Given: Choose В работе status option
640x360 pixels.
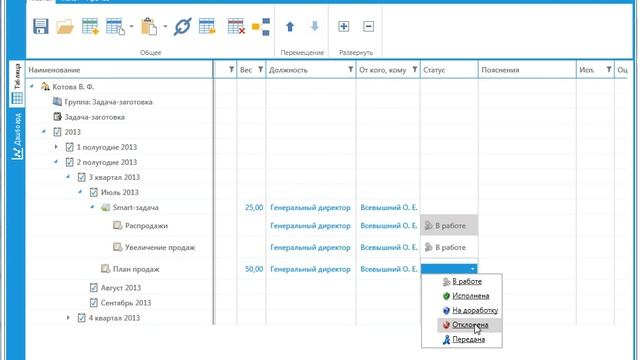Looking at the screenshot, I should (x=467, y=281).
